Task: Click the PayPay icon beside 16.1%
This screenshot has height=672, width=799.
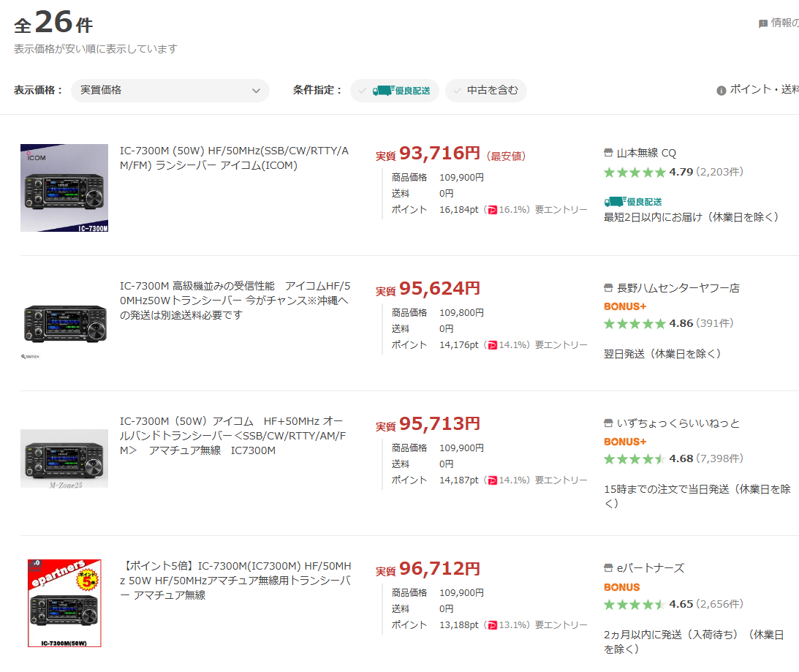Action: coord(492,210)
